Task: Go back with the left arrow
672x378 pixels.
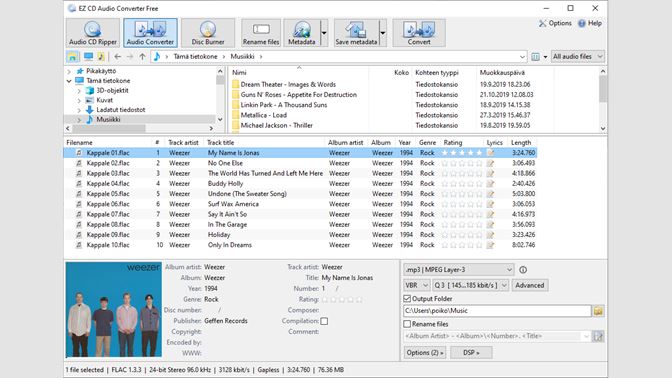Action: 117,57
